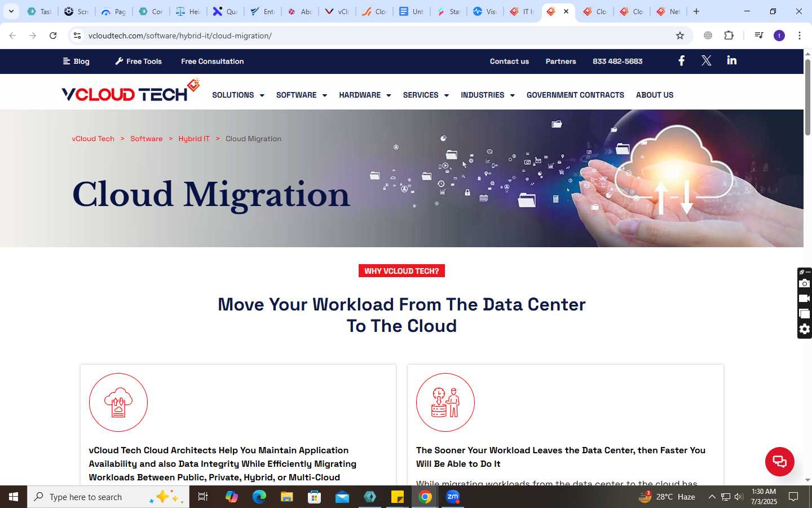812x508 pixels.
Task: Open the tab search dropdown arrow
Action: pyautogui.click(x=11, y=11)
